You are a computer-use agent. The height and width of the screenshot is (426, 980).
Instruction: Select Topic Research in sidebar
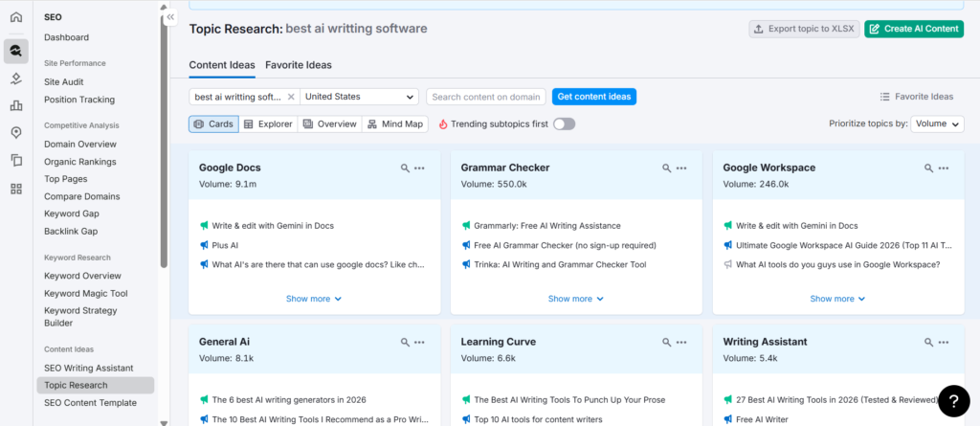pos(96,386)
